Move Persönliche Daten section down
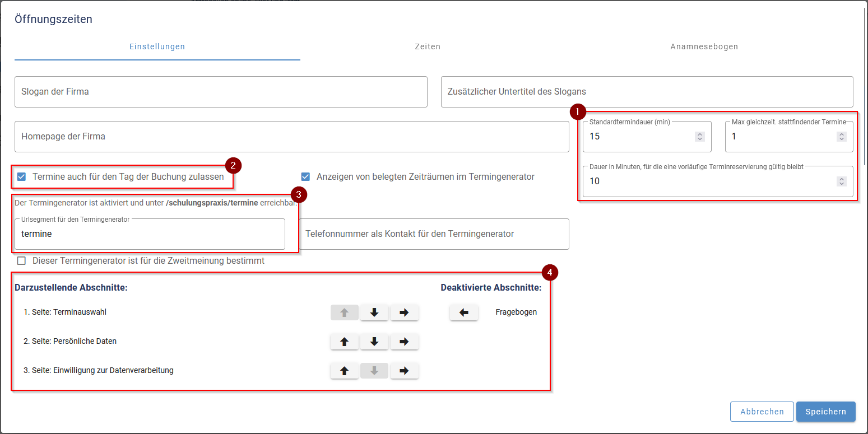 pos(374,342)
